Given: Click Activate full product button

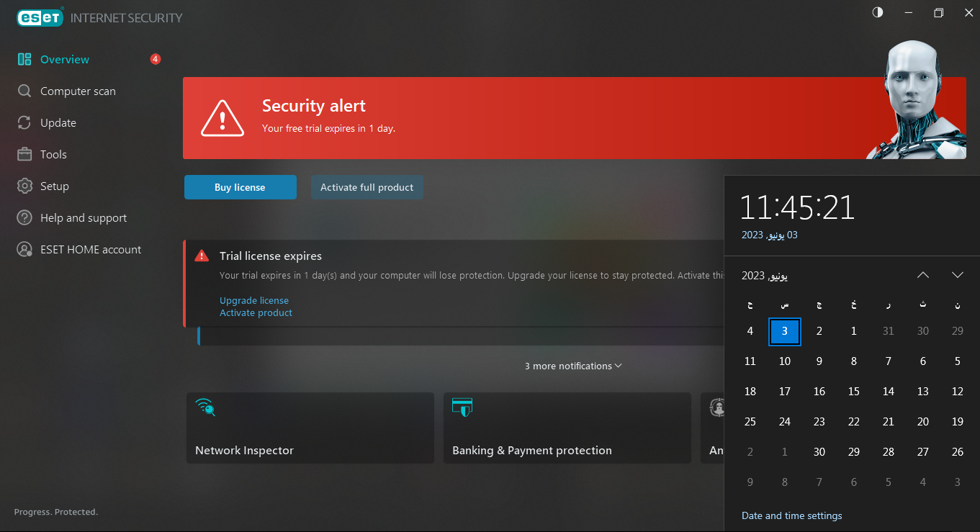Looking at the screenshot, I should [x=367, y=187].
